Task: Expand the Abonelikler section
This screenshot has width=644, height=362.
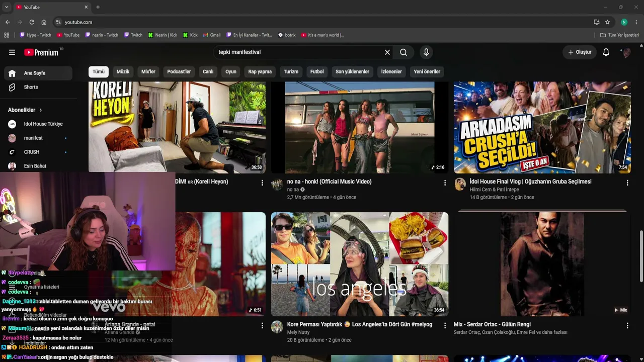Action: pyautogui.click(x=25, y=110)
